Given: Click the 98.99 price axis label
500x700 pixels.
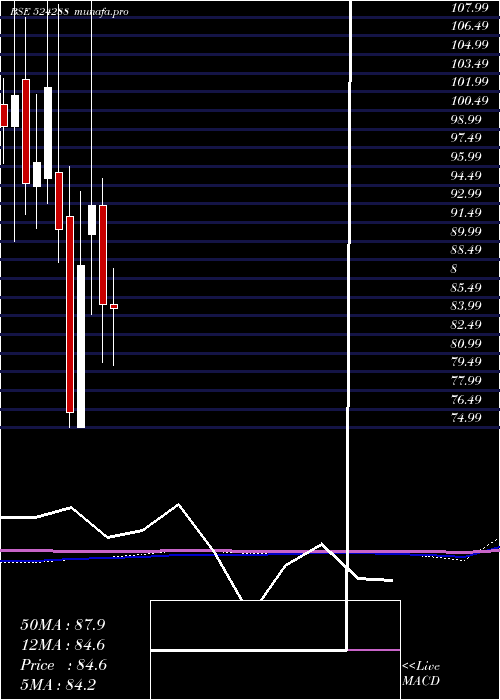Looking at the screenshot, I should tap(466, 119).
